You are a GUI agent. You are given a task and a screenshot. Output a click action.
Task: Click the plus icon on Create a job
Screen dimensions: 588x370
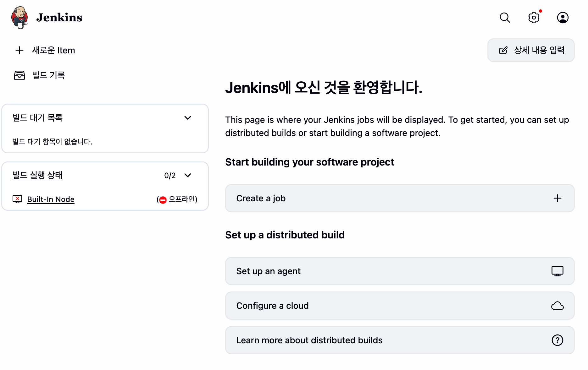pyautogui.click(x=557, y=198)
